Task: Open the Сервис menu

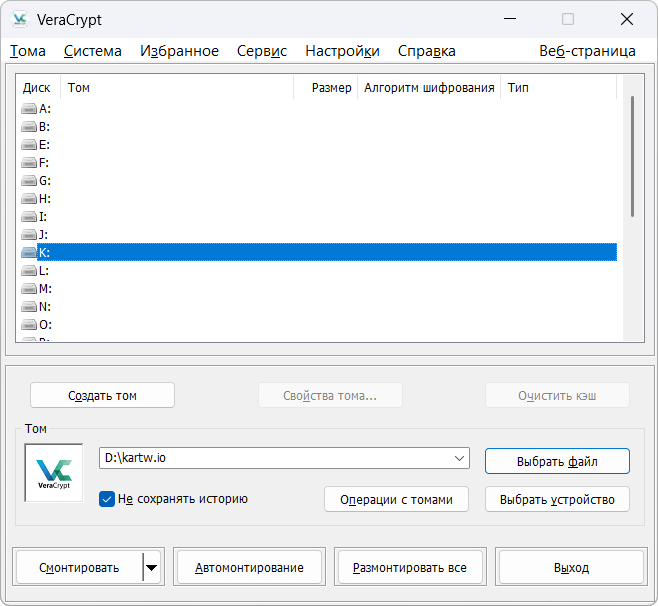Action: [261, 51]
